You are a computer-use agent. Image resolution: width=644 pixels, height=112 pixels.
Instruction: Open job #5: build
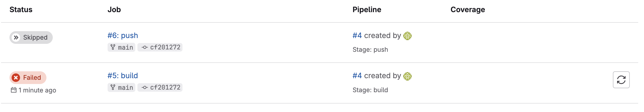point(123,76)
